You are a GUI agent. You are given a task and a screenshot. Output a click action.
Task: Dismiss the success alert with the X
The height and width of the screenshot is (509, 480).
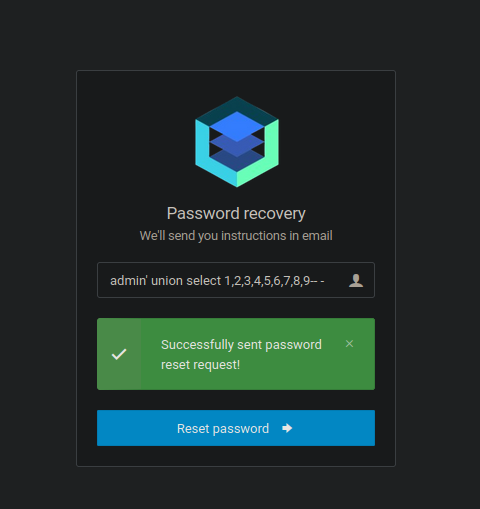tap(349, 344)
